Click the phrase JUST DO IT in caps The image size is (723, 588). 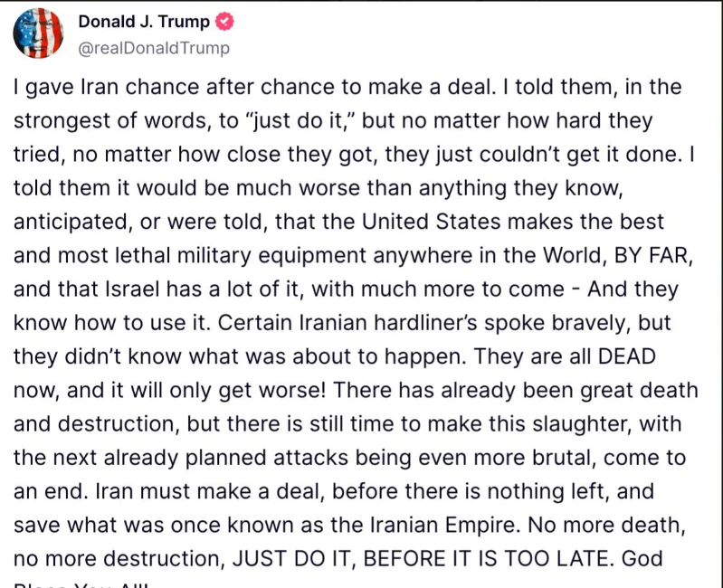(293, 558)
